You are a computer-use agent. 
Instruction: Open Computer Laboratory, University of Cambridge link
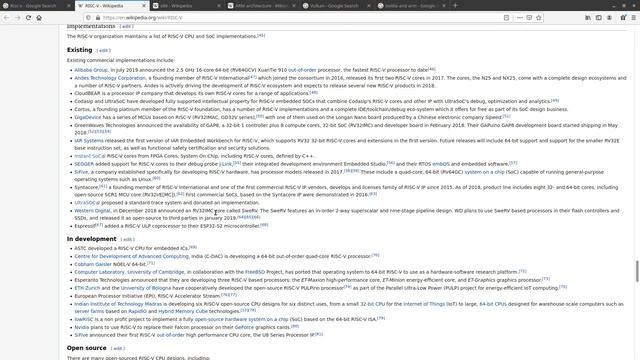pyautogui.click(x=129, y=272)
